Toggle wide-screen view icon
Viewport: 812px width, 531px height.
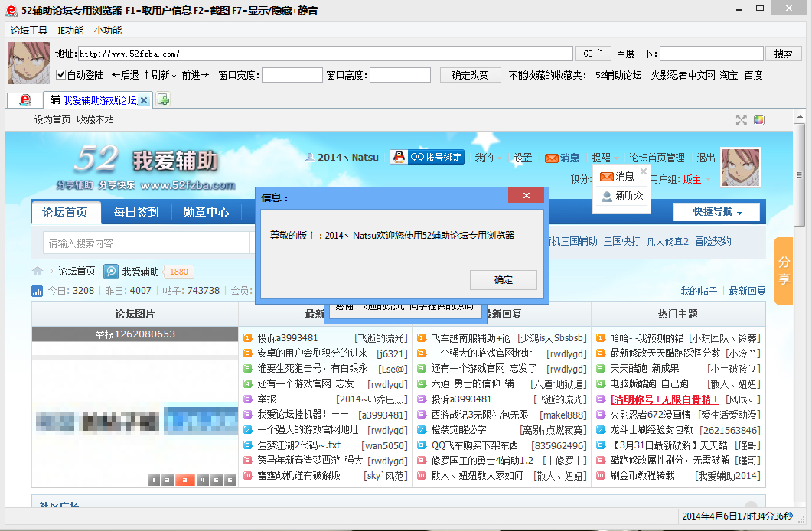point(742,120)
